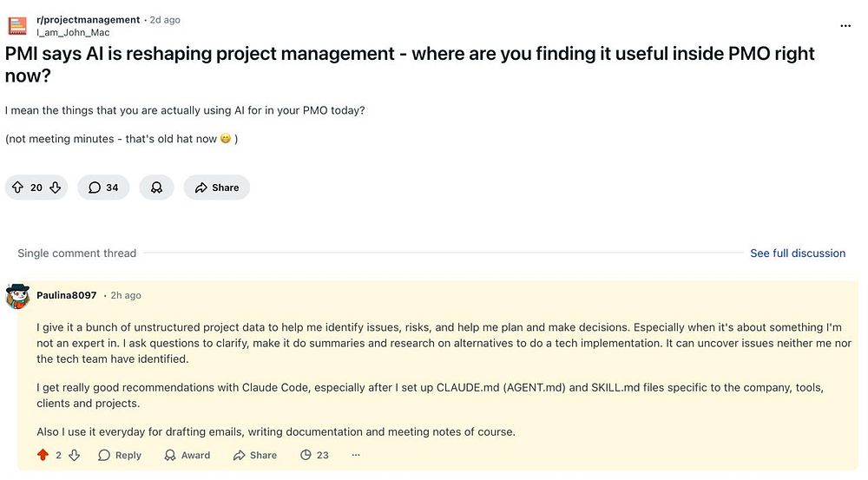Open the r/projectmanagement subreddit avatar
The image size is (868, 480).
(x=17, y=26)
